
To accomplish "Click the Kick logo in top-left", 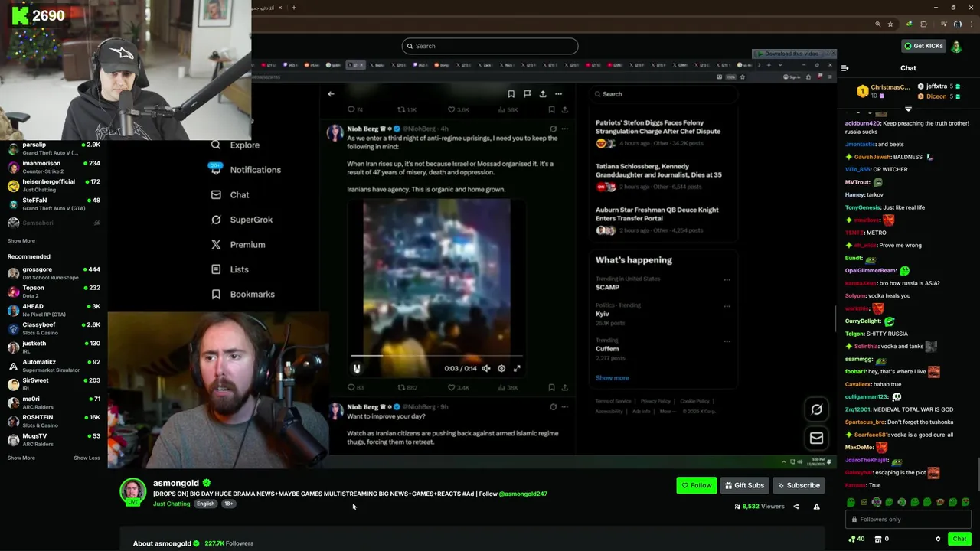I will tap(20, 15).
